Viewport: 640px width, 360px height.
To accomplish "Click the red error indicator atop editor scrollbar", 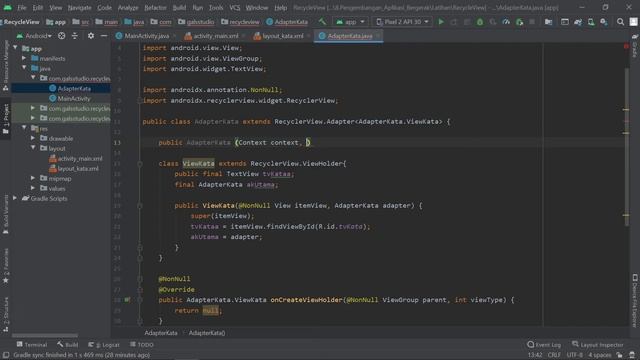I will coord(626,46).
